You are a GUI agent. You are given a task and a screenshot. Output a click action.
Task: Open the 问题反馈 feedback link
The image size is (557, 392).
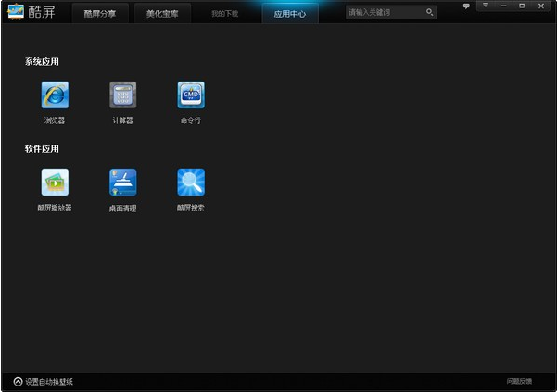(x=519, y=382)
